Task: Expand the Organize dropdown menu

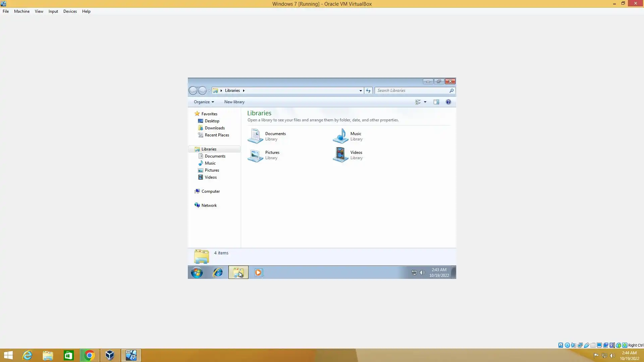Action: (x=204, y=102)
